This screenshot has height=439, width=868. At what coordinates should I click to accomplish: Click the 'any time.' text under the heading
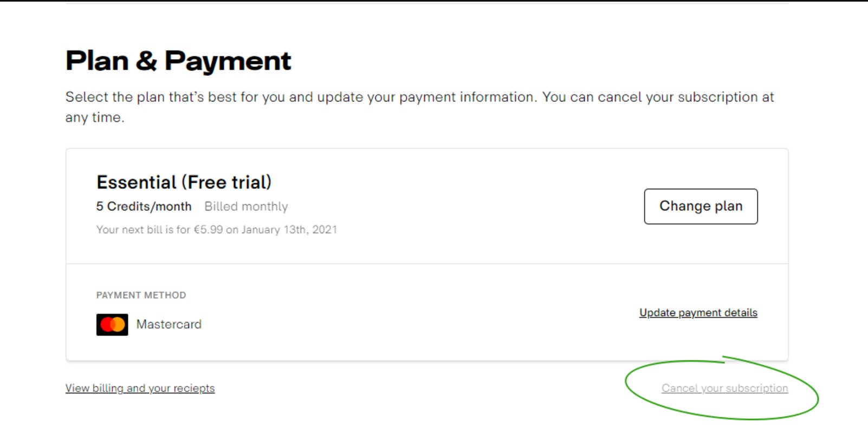(x=95, y=117)
